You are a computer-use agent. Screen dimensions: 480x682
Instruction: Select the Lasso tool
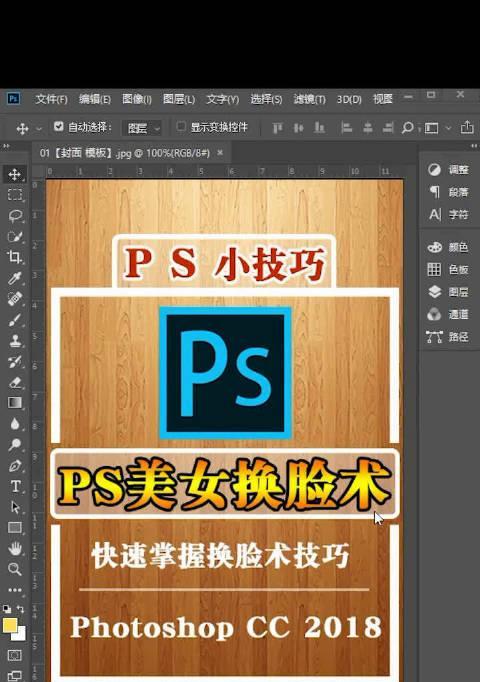coord(15,216)
